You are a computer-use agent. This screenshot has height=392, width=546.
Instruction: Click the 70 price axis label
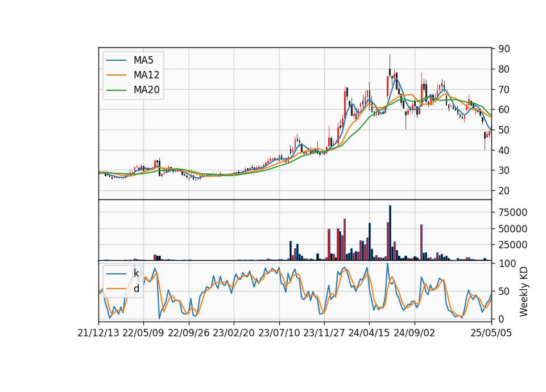click(x=504, y=90)
